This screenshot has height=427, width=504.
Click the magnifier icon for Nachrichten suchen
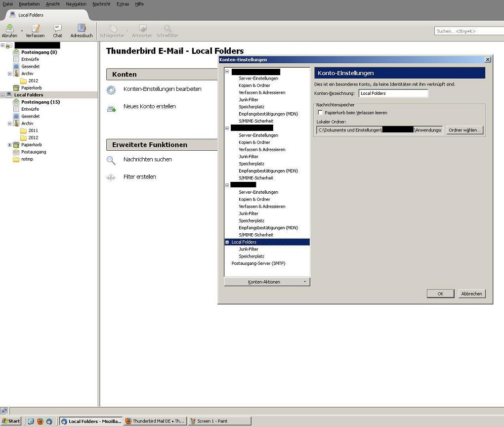click(x=111, y=160)
